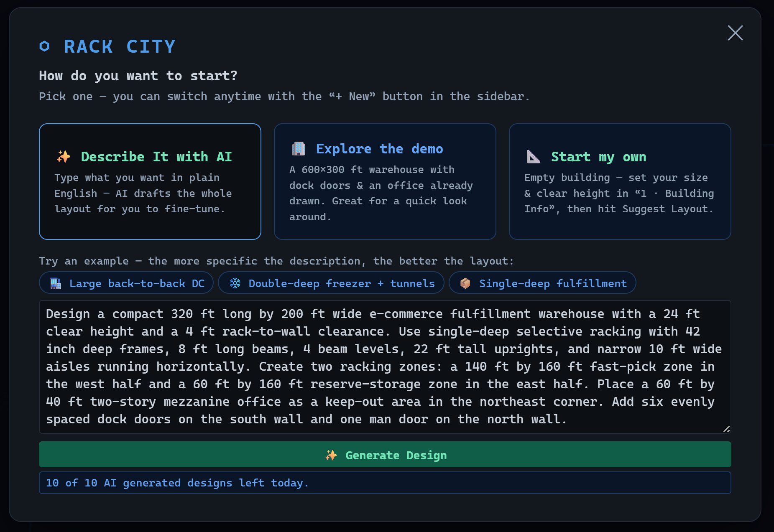
Task: Choose the Explore the demo option card
Action: tap(385, 181)
